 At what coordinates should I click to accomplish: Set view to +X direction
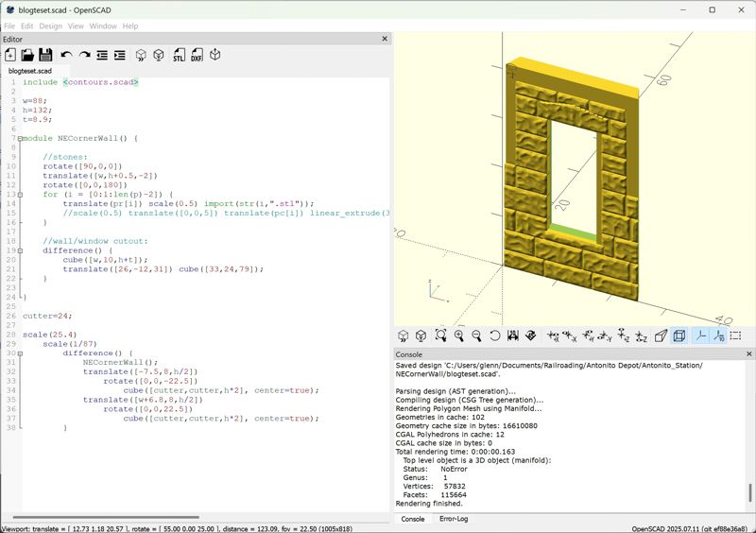pos(553,335)
